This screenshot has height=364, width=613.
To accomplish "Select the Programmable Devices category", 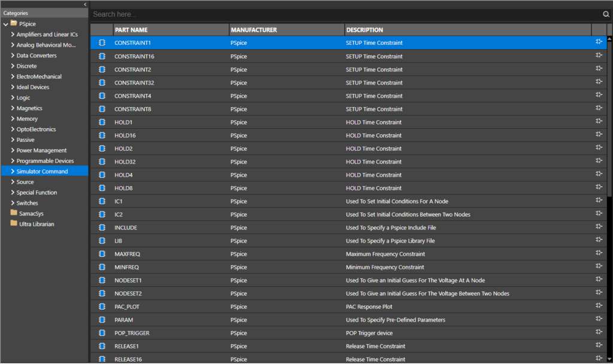I will click(x=45, y=161).
